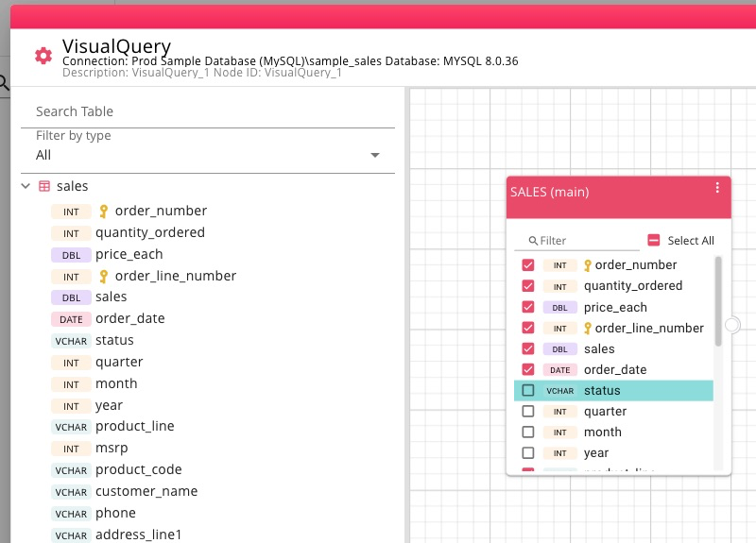
Task: Click the key icon of order_number in the SALES node
Action: point(587,265)
